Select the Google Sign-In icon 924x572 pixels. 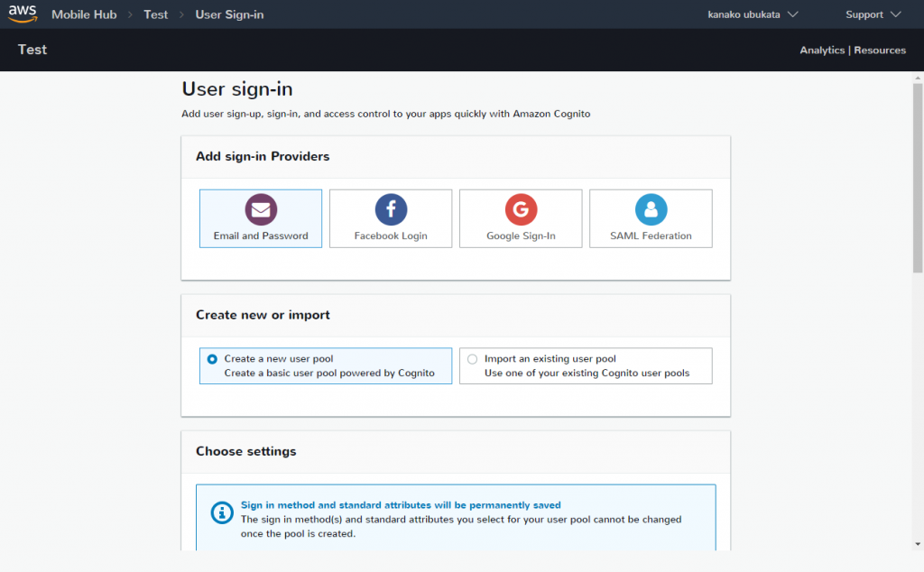point(521,209)
